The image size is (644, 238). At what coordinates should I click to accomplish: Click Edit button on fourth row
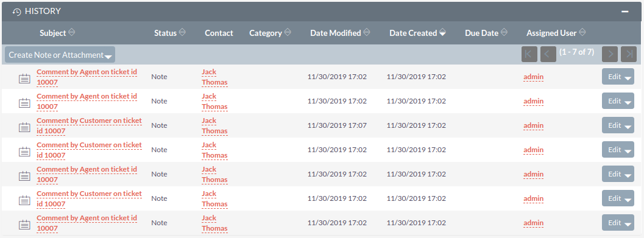[614, 150]
